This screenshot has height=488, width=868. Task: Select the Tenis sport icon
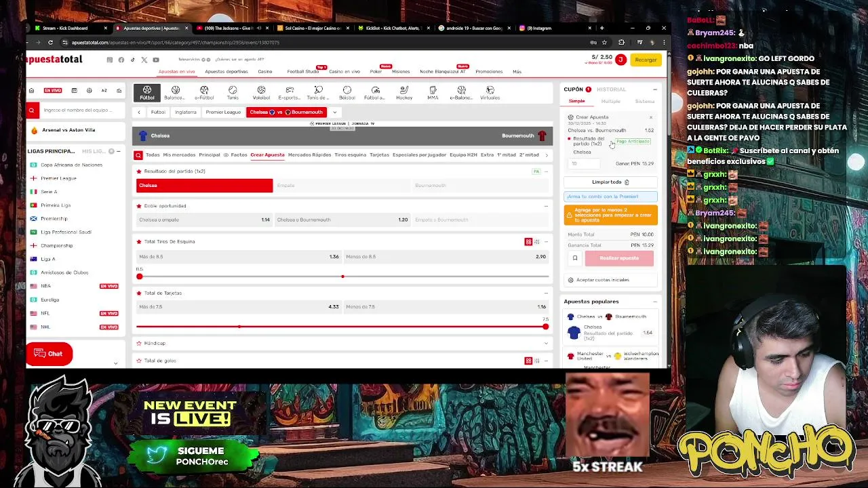(233, 93)
